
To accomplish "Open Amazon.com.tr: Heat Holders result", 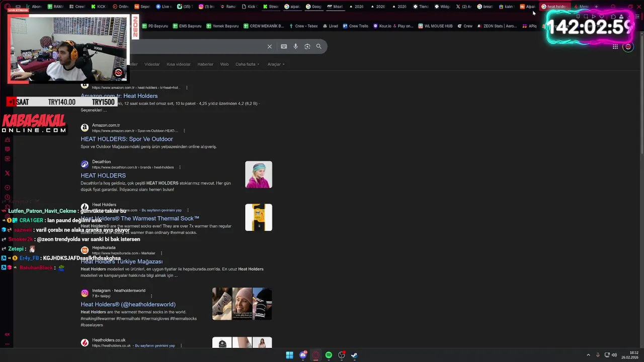I will 119,96.
